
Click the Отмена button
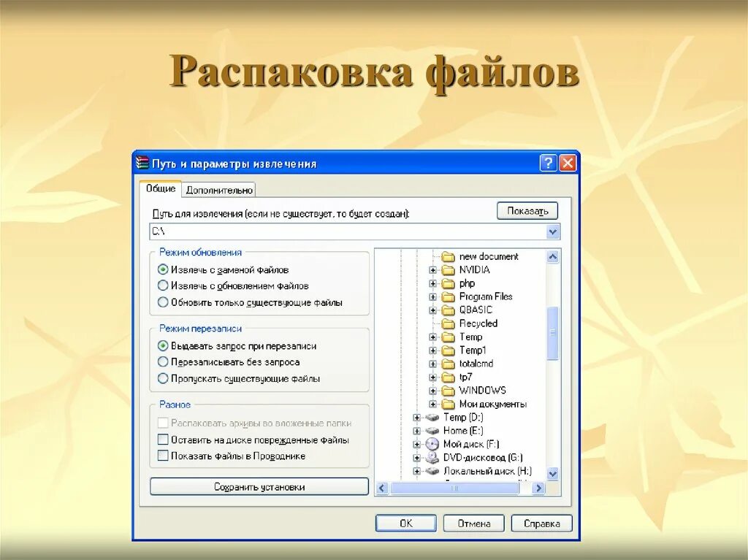tap(473, 523)
